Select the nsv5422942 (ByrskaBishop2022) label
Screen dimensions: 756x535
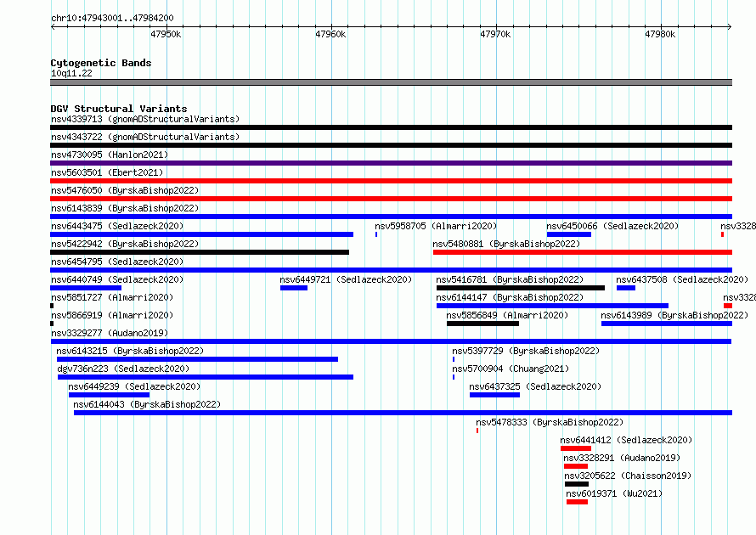tap(125, 244)
